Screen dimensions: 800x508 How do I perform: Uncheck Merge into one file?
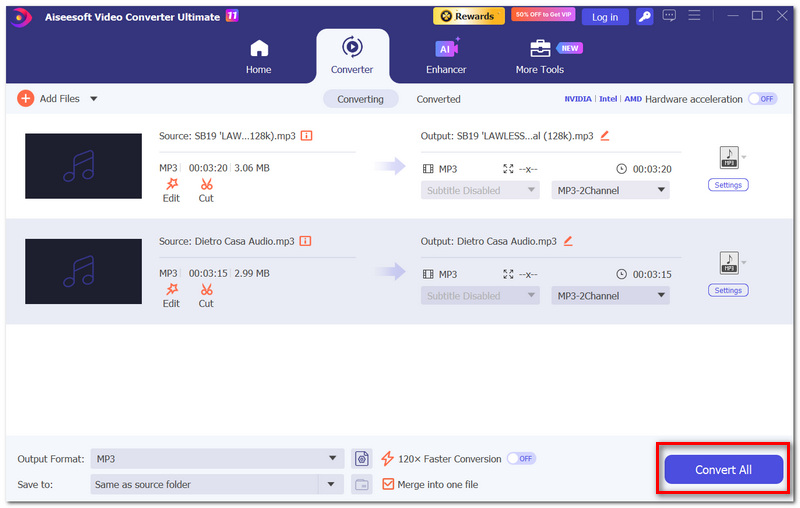click(388, 484)
